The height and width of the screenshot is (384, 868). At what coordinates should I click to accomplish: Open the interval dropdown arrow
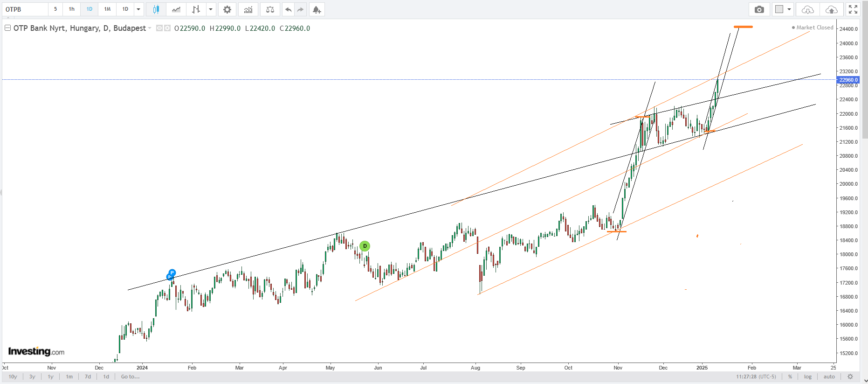138,9
